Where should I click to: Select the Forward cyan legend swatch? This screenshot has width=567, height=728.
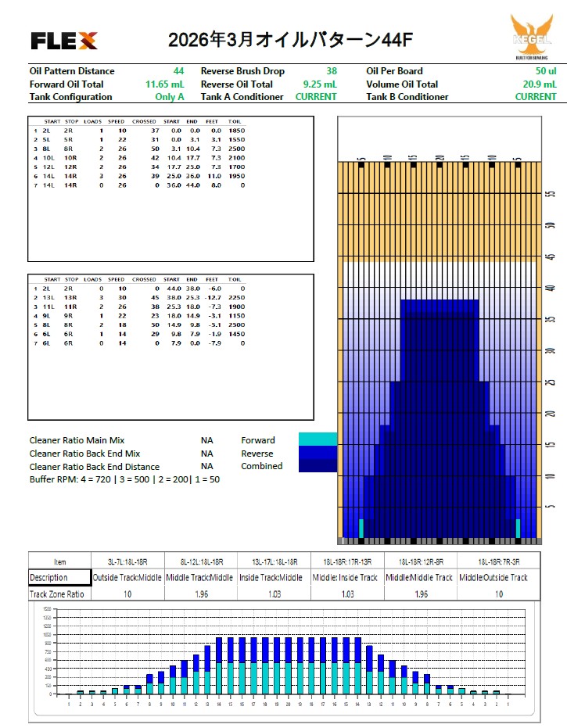(318, 439)
